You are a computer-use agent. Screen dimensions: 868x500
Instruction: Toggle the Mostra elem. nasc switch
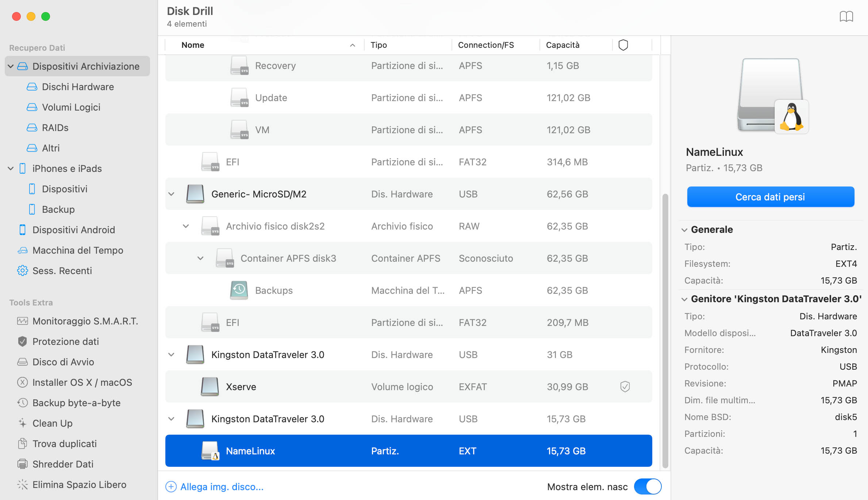click(648, 486)
